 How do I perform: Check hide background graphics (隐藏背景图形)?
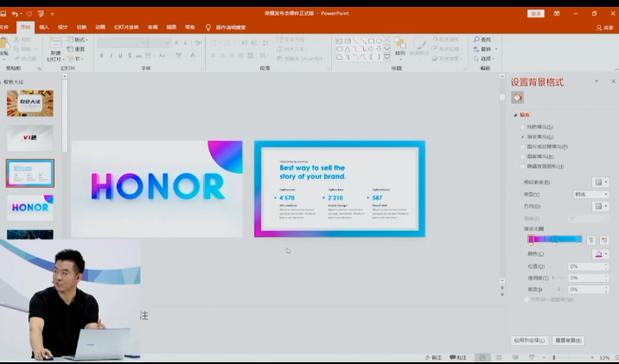(x=522, y=166)
